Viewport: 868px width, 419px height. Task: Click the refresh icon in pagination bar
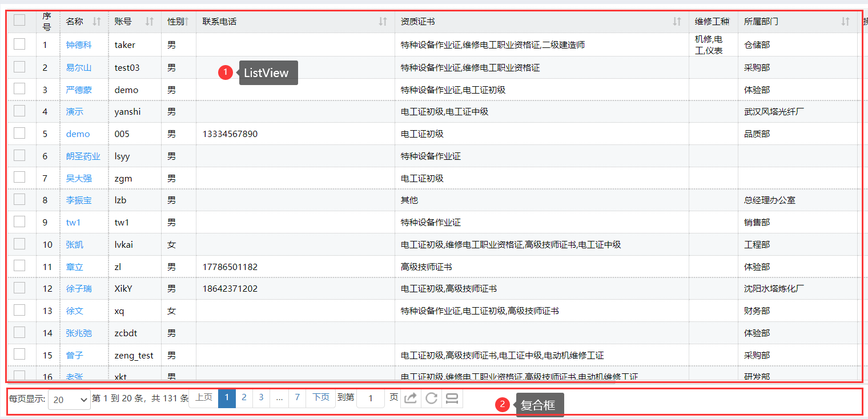pos(431,398)
